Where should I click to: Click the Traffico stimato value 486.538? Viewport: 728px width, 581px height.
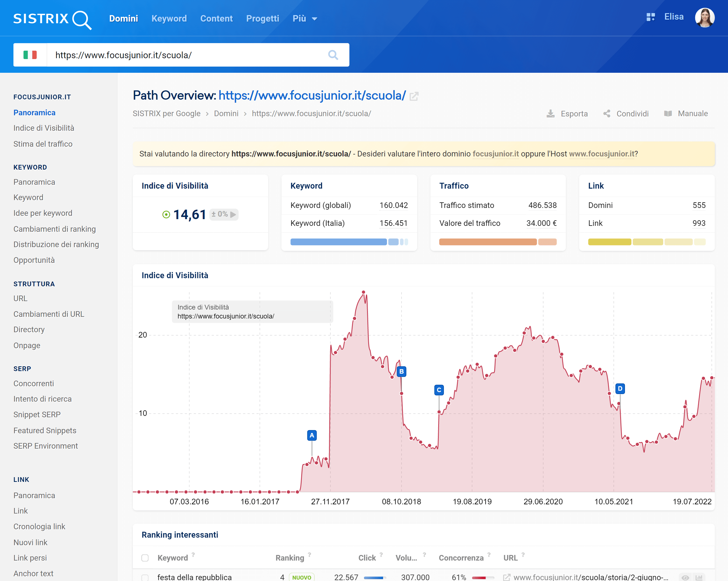[542, 205]
